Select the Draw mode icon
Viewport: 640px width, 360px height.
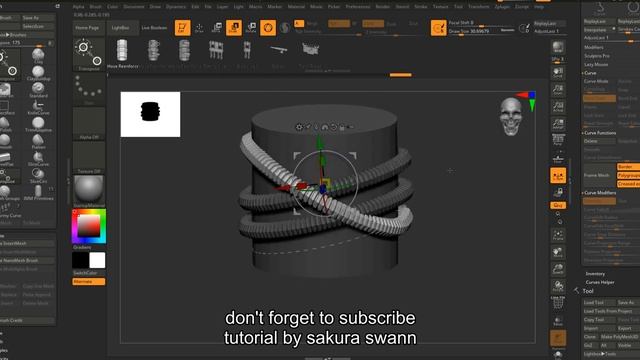(x=199, y=28)
